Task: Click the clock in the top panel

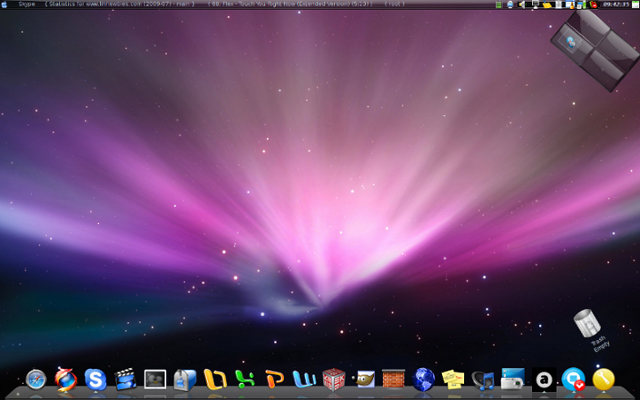Action: 616,4
